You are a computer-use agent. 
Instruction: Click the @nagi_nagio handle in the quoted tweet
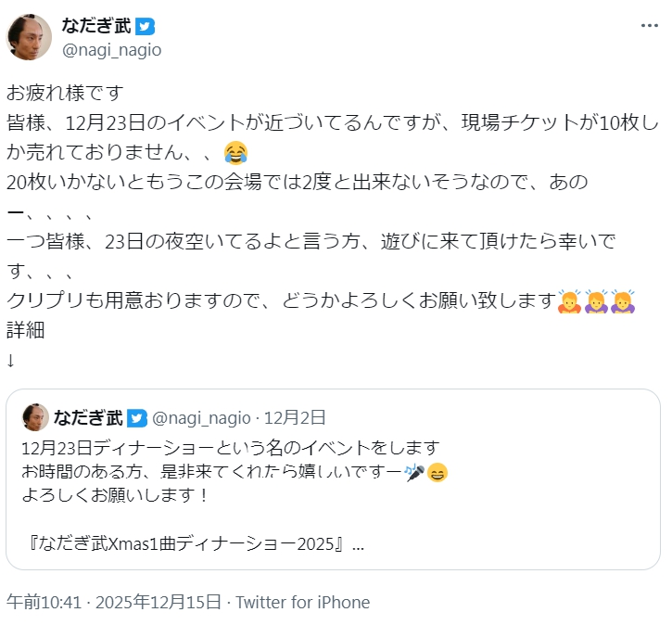pyautogui.click(x=200, y=417)
